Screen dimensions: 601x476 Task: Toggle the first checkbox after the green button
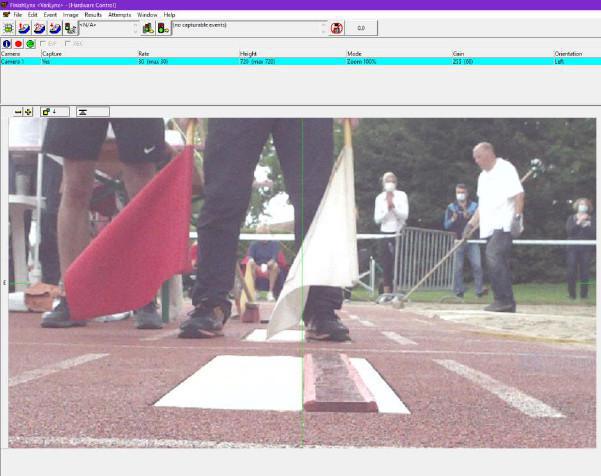(43, 44)
